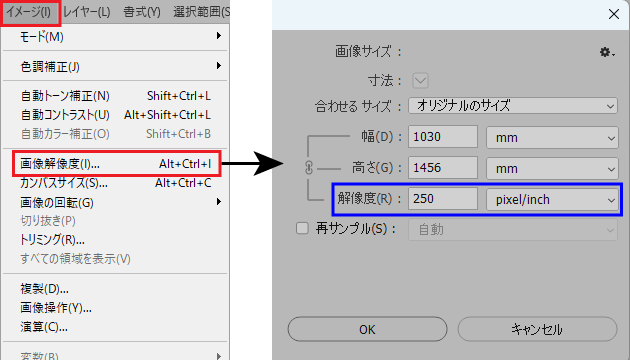This screenshot has height=360, width=630.
Task: Choose 自動コントラスト(U) menu item
Action: (115, 115)
